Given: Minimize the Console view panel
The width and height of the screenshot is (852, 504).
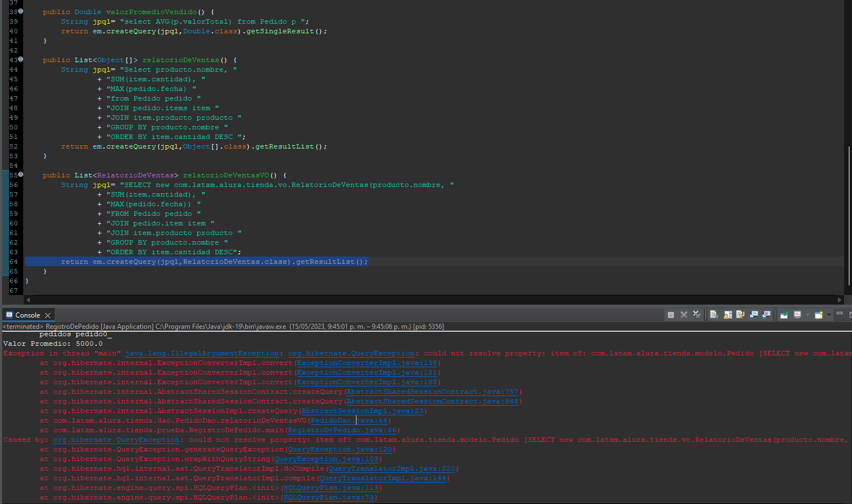Looking at the screenshot, I should point(840,314).
